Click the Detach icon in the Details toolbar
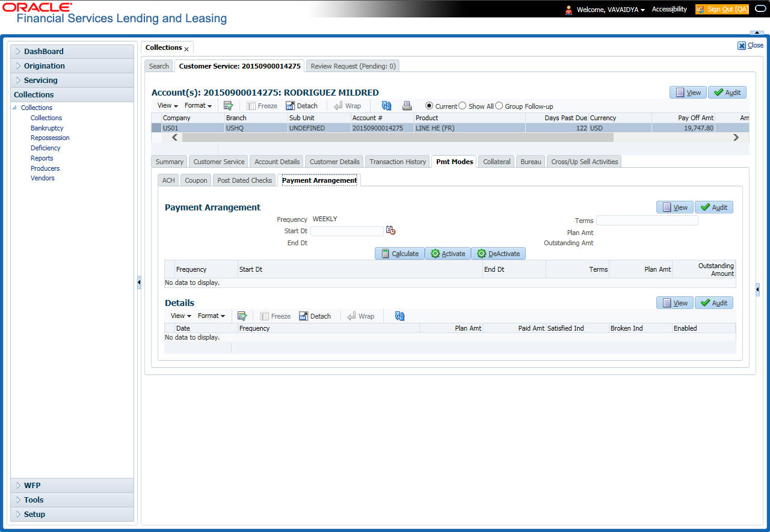This screenshot has width=770, height=532. (x=315, y=316)
